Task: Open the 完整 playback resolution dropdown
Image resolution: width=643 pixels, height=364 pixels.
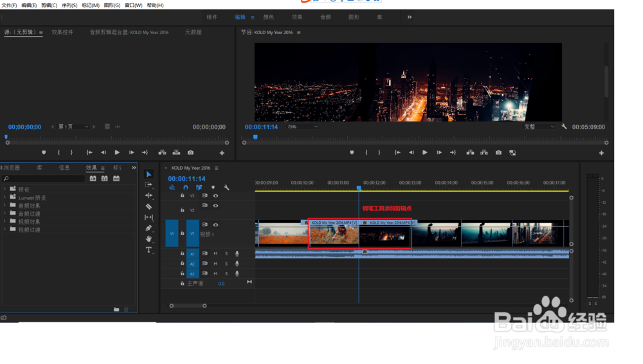Action: tap(539, 127)
